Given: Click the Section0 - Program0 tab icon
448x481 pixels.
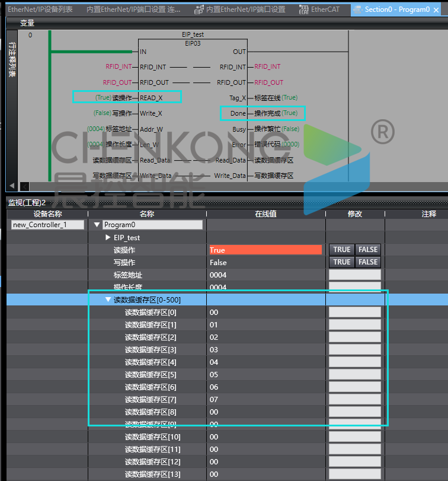Looking at the screenshot, I should (357, 10).
